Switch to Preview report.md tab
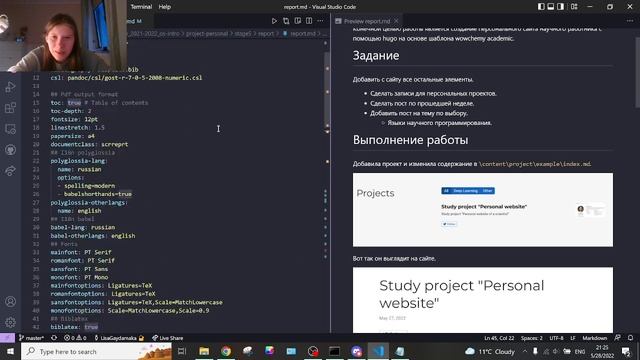Viewport: 640px width, 360px height. tap(367, 21)
